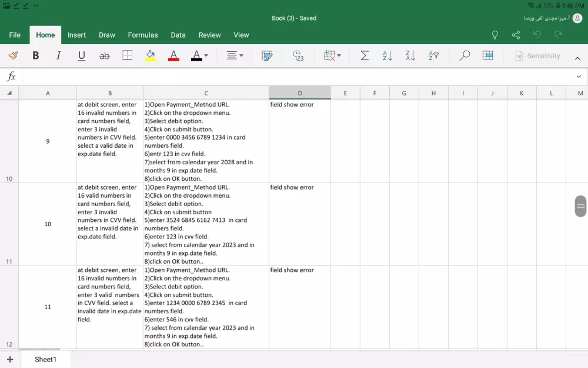The image size is (588, 368).
Task: Sort descending Z to A
Action: point(410,56)
